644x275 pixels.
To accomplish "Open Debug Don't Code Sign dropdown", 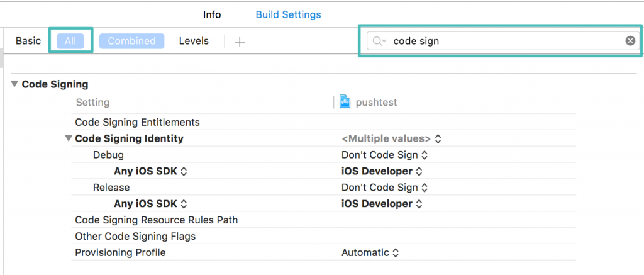I will point(384,155).
